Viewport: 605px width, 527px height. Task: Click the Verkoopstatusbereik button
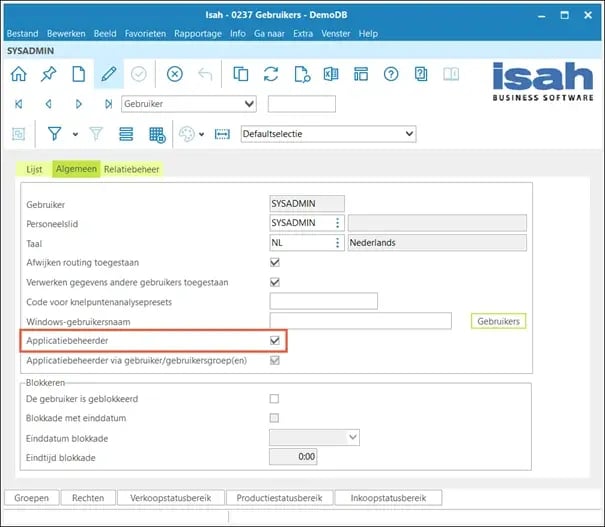pos(171,498)
